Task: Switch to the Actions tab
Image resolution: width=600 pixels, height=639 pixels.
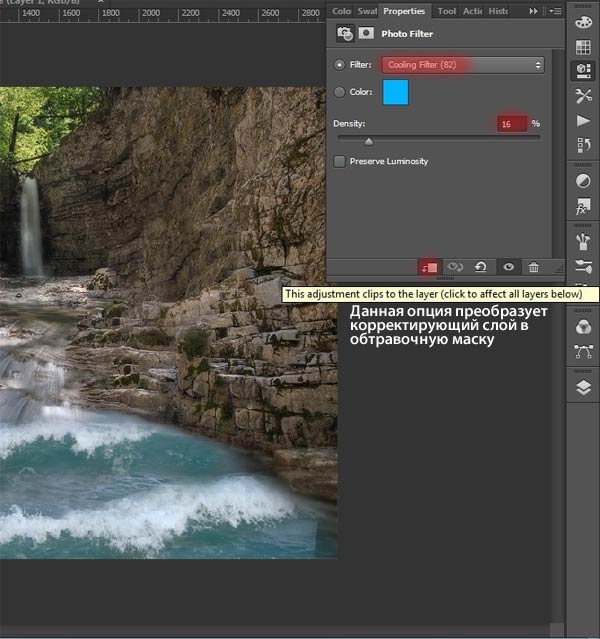Action: click(x=472, y=11)
